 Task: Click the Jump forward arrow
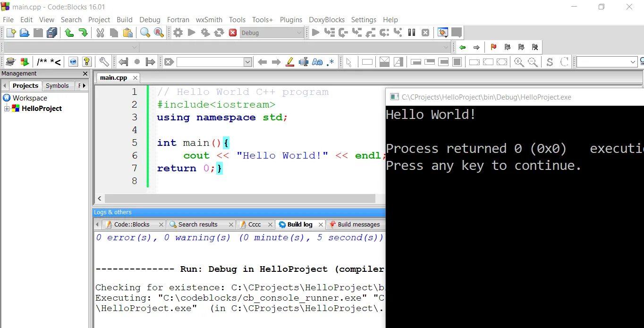[476, 47]
